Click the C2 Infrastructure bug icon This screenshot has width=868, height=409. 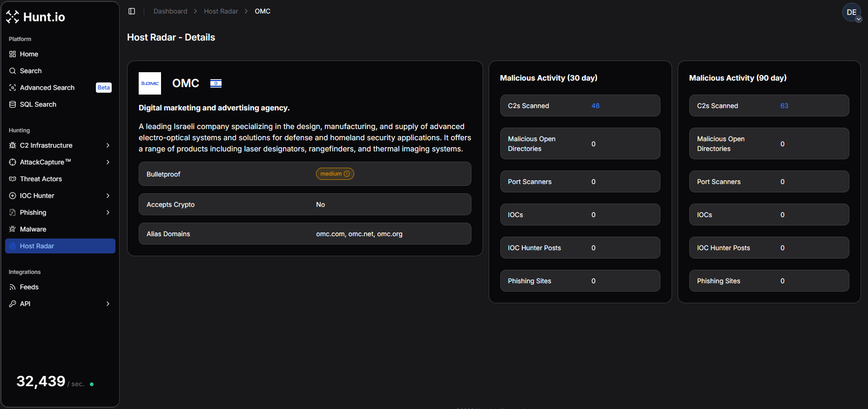[13, 145]
